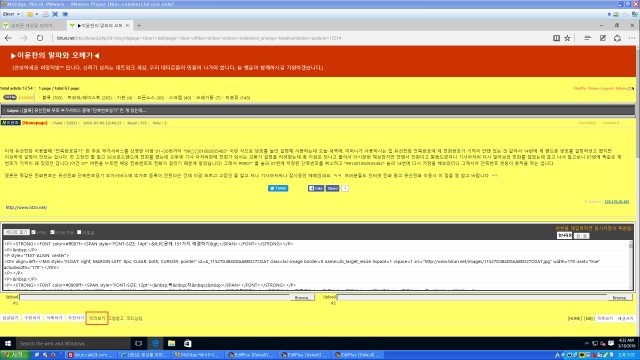Open File Explorer from the taskbar

pyautogui.click(x=171, y=343)
